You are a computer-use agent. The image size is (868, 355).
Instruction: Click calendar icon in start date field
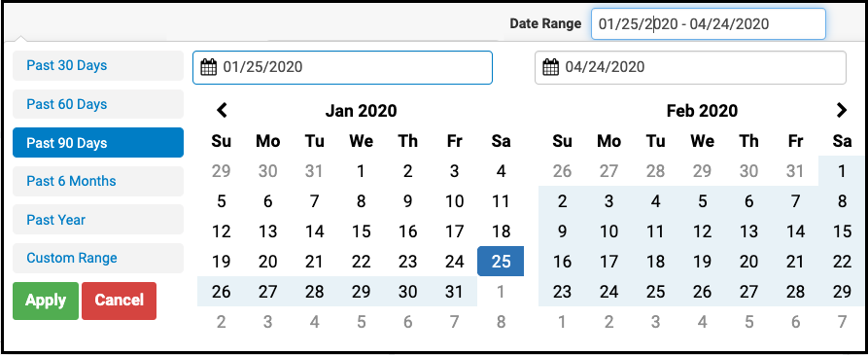208,67
